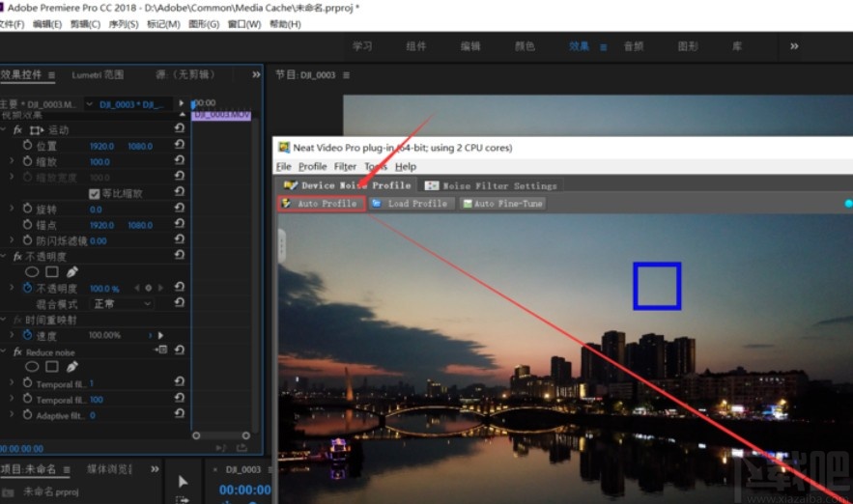The height and width of the screenshot is (504, 853).
Task: Select the pen mask tool under Reduce noise
Action: [x=71, y=368]
